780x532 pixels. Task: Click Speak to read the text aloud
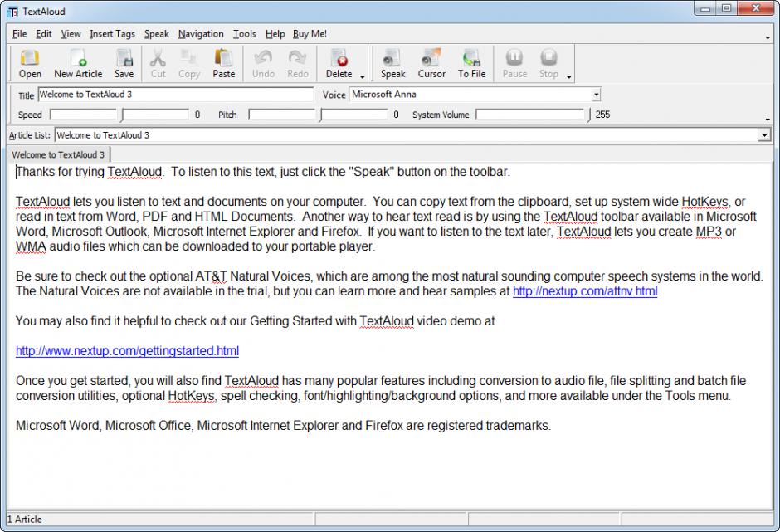tap(393, 64)
